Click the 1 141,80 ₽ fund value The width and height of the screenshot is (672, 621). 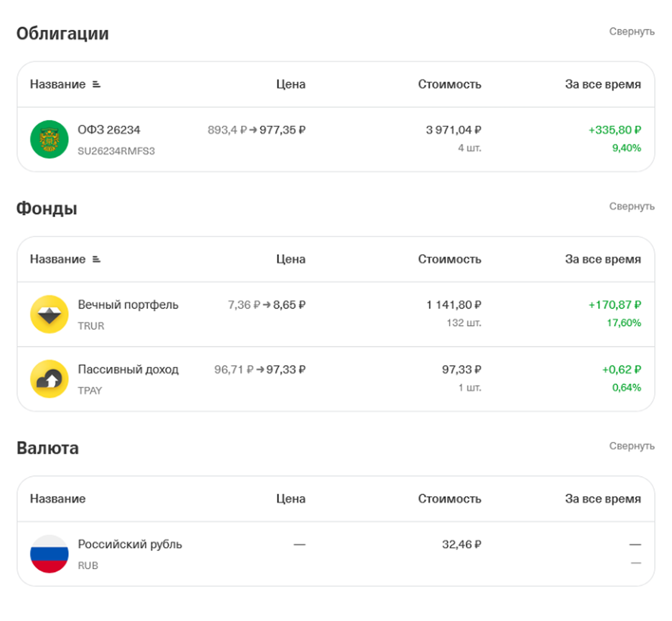coord(453,305)
